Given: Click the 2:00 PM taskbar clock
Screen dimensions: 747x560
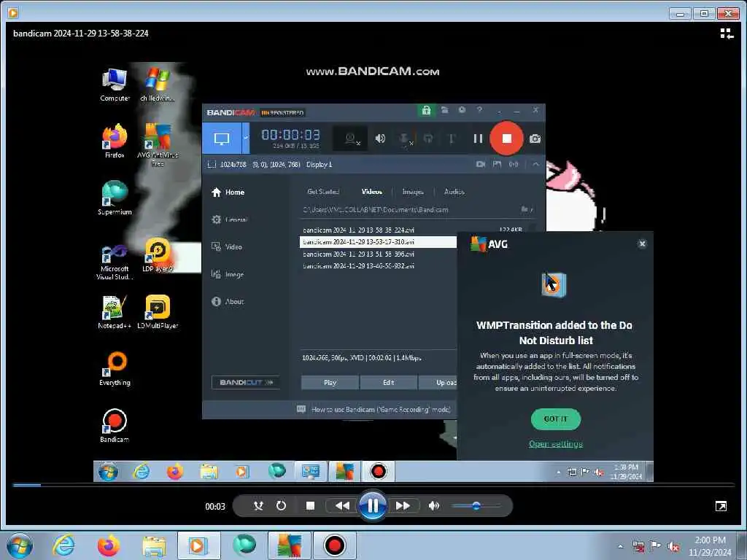Looking at the screenshot, I should click(x=710, y=546).
